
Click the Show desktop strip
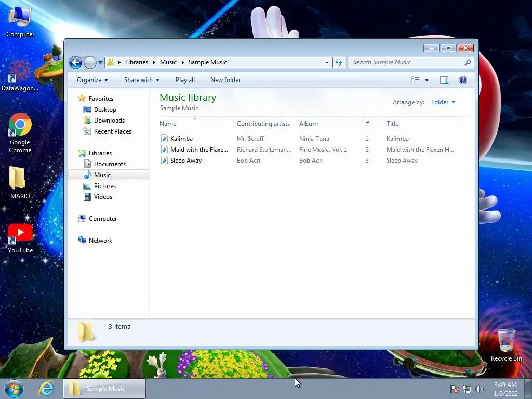click(x=528, y=389)
